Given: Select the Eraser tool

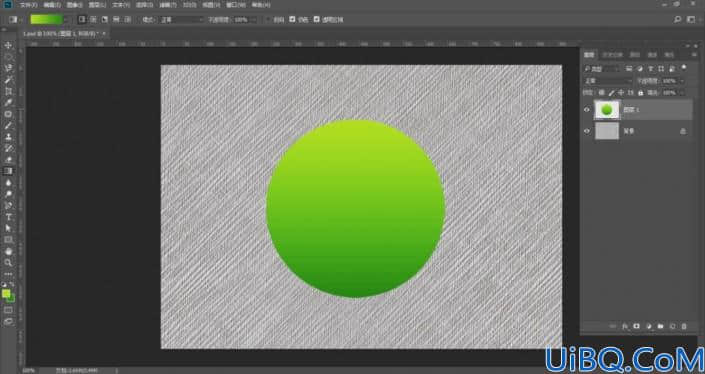Looking at the screenshot, I should [x=8, y=160].
